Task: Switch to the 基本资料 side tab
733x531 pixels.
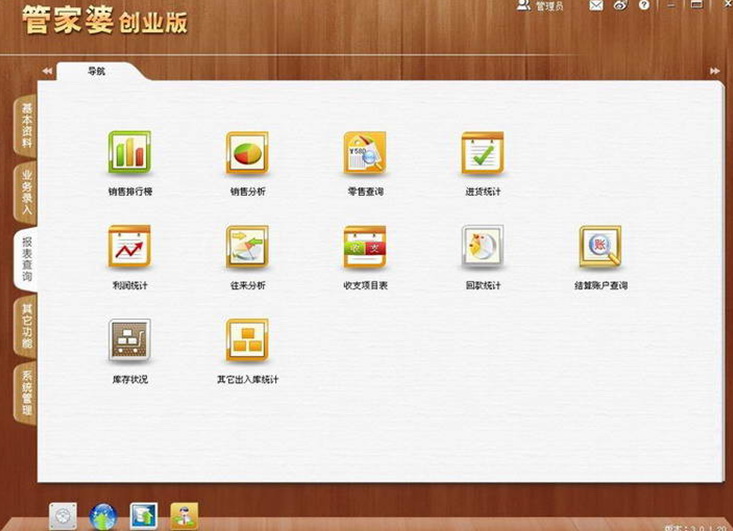Action: click(x=26, y=125)
